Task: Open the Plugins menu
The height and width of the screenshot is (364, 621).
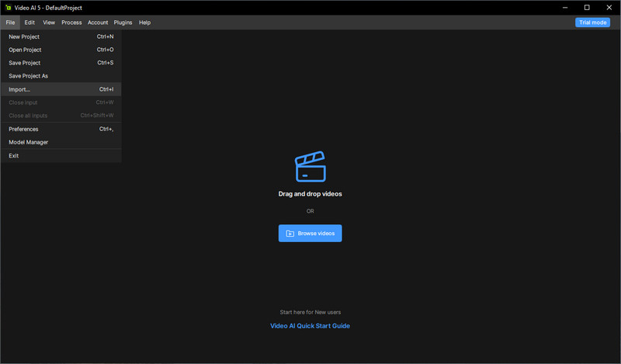Action: [x=123, y=23]
